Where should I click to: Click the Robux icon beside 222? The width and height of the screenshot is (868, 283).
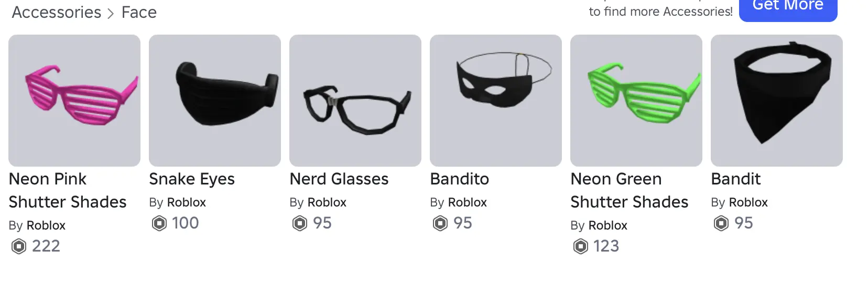[19, 246]
